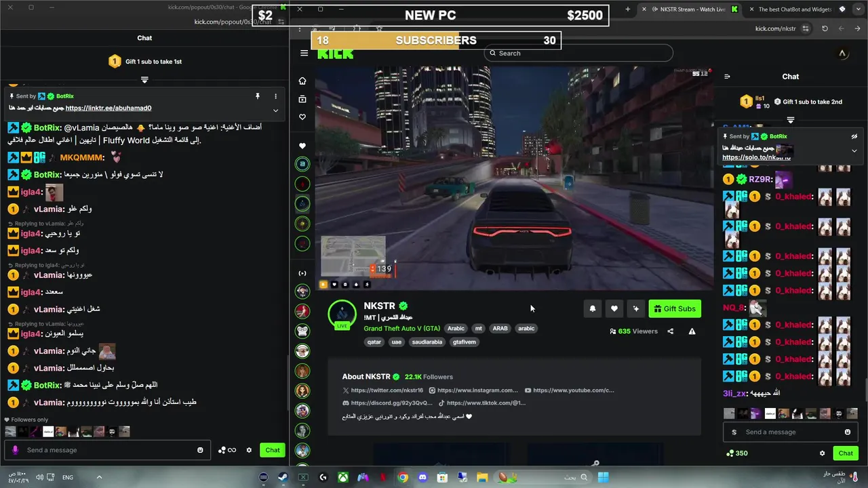868x488 pixels.
Task: Switch to The best ChatBot and Widgets tab
Action: coord(794,9)
